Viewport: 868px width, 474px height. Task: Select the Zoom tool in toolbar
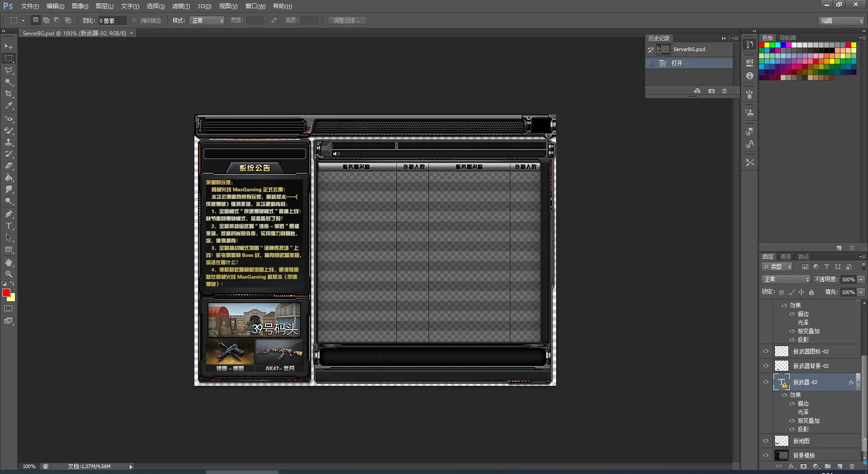pos(9,274)
